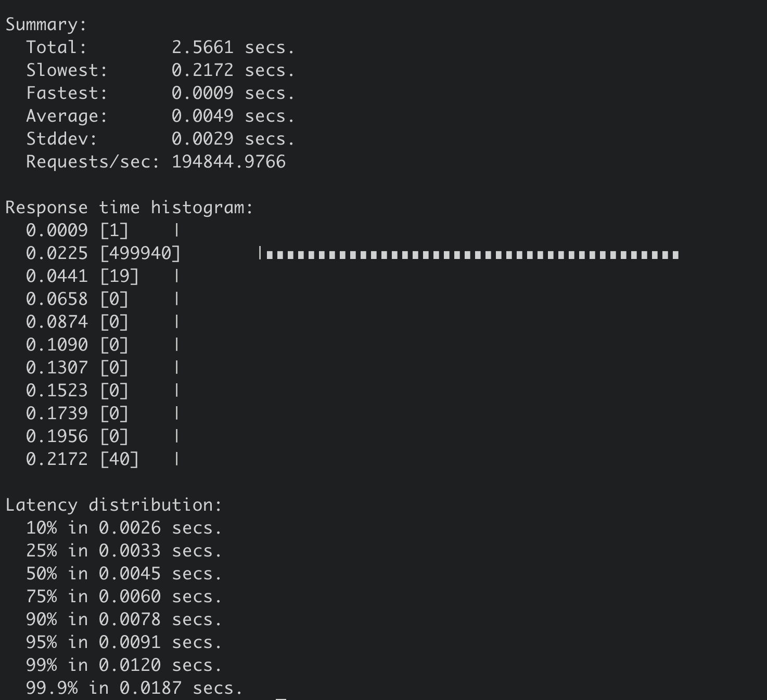
Task: Select the Stddev 0.0029 secs line
Action: pyautogui.click(x=160, y=139)
